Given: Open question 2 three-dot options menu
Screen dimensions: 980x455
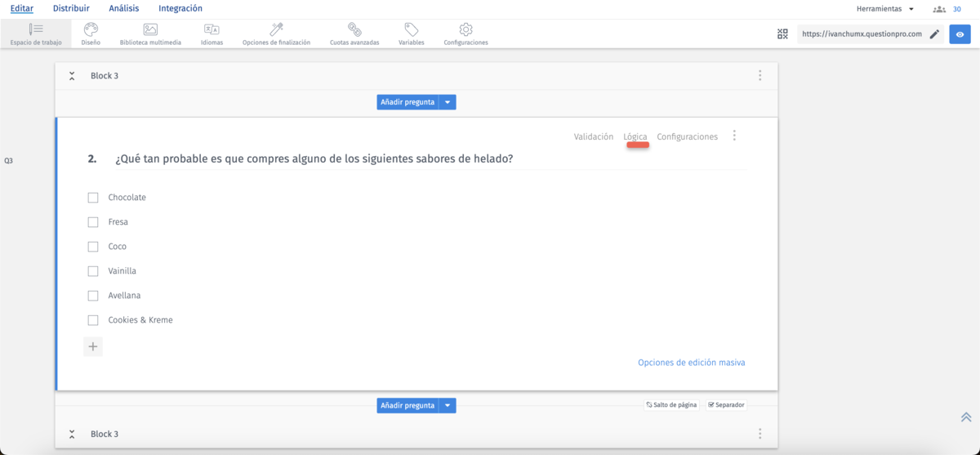Looking at the screenshot, I should tap(734, 136).
